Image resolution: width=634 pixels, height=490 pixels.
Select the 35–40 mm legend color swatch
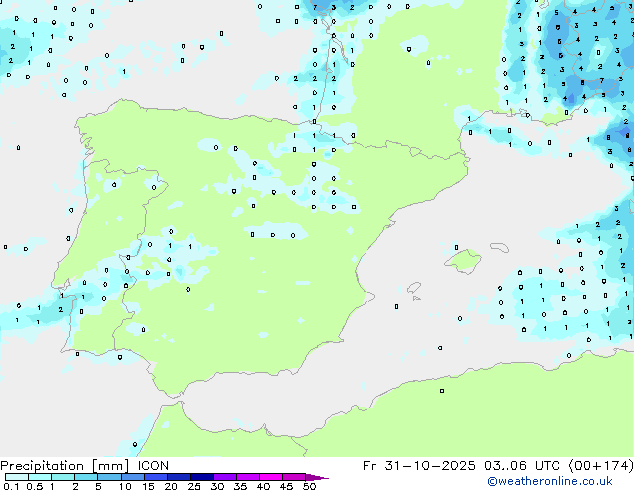click(x=247, y=477)
